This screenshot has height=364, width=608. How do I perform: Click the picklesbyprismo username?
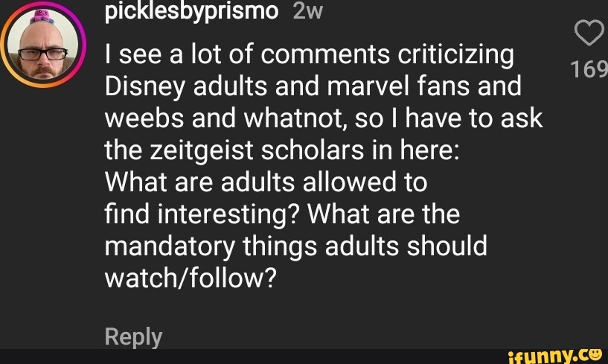coord(191,10)
